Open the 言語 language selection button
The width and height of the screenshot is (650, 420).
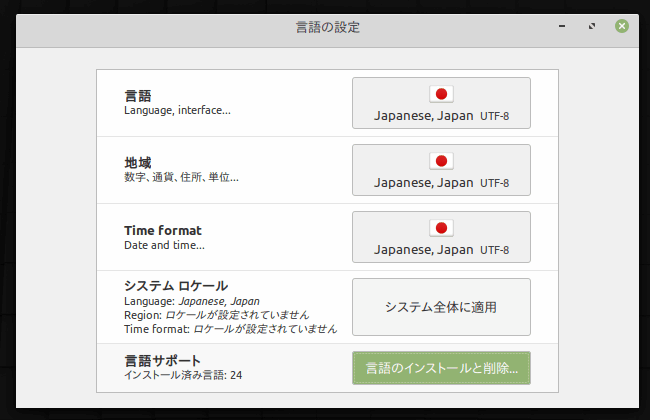[441, 103]
